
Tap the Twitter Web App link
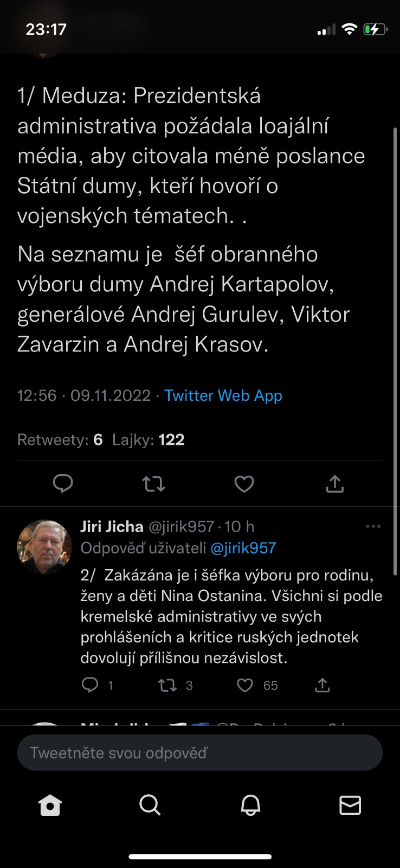tap(223, 395)
